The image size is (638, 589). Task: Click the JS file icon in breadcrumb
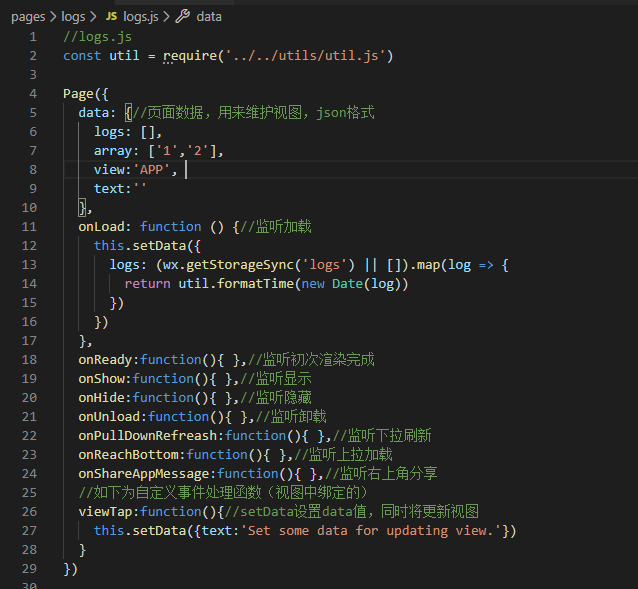tap(111, 16)
